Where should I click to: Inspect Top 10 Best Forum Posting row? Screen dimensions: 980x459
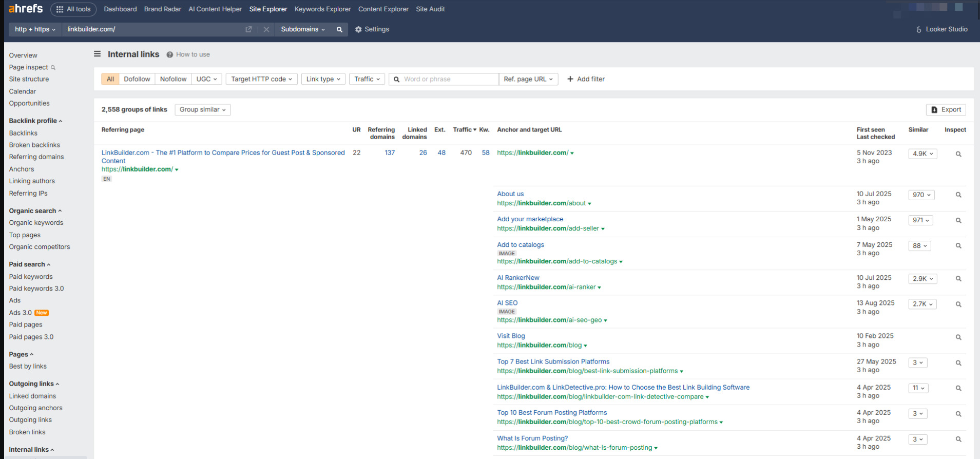[x=958, y=414]
